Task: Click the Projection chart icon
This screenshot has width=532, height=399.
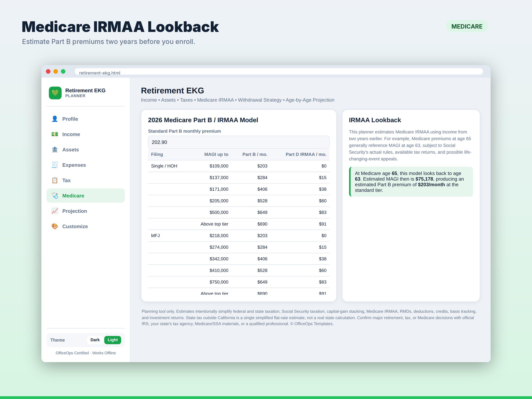Action: (55, 211)
